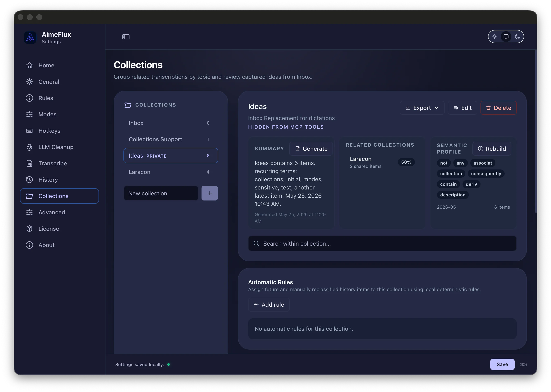Rebuild the semantic profile
The width and height of the screenshot is (551, 392).
click(x=492, y=149)
